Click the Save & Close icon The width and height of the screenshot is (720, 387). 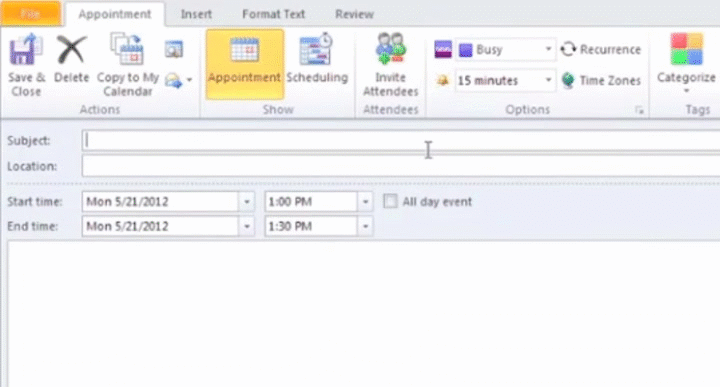26,50
